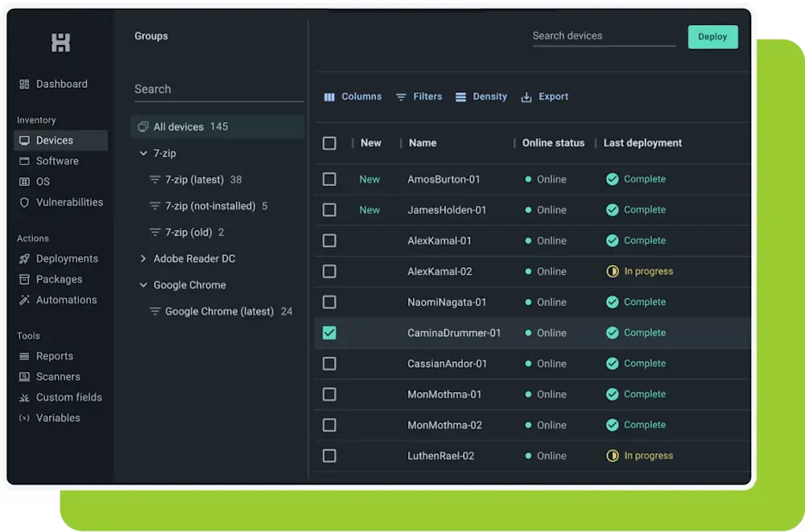Click the Packages box icon

click(24, 279)
